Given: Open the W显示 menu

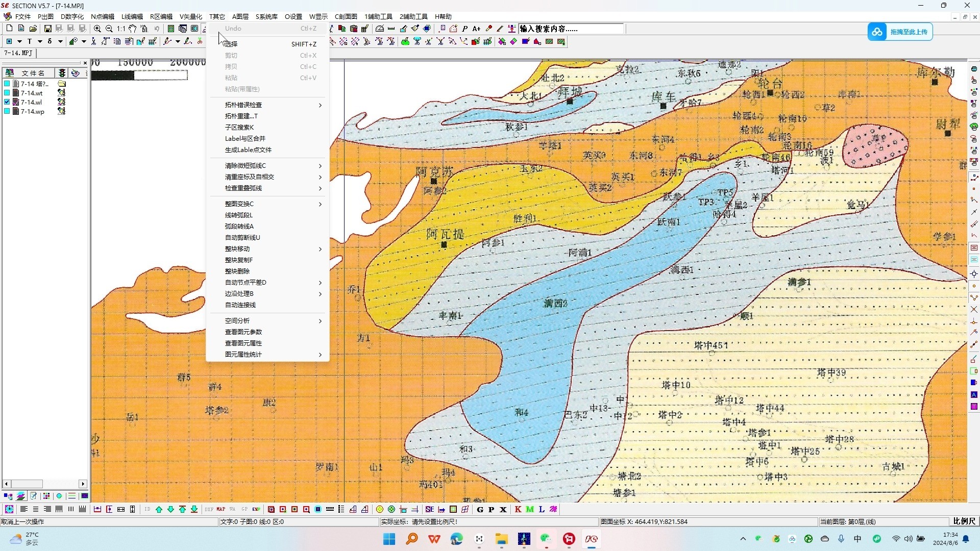Looking at the screenshot, I should (x=317, y=16).
